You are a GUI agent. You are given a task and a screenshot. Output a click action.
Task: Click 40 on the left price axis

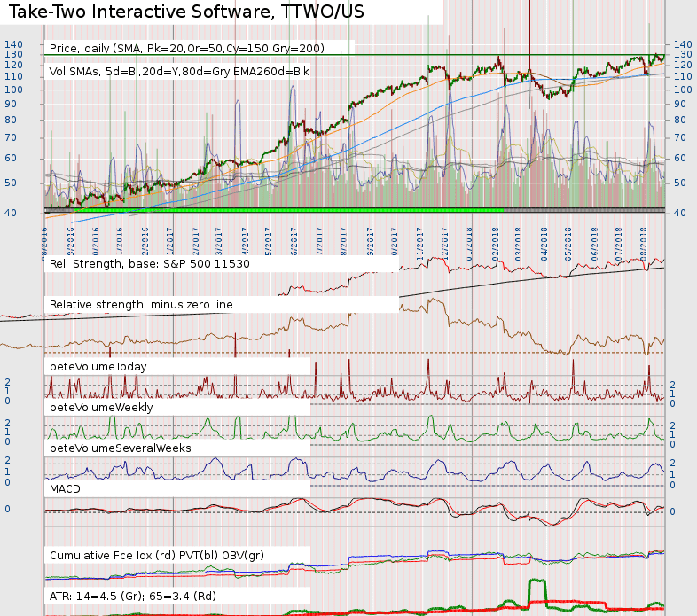point(11,213)
